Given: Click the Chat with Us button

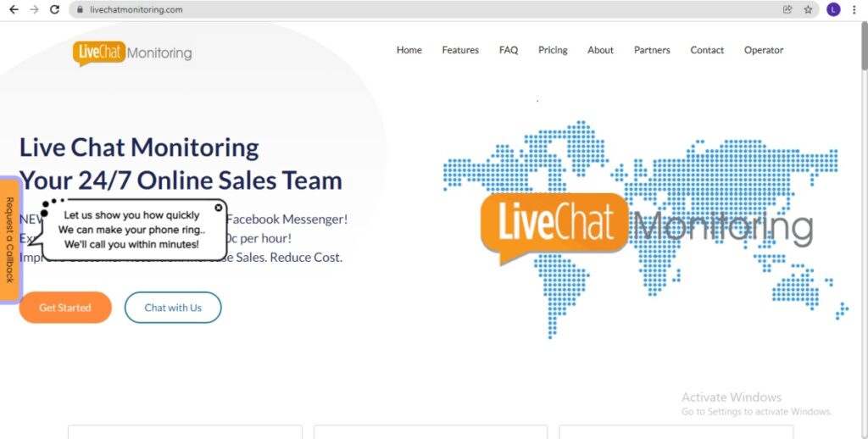Looking at the screenshot, I should coord(173,308).
